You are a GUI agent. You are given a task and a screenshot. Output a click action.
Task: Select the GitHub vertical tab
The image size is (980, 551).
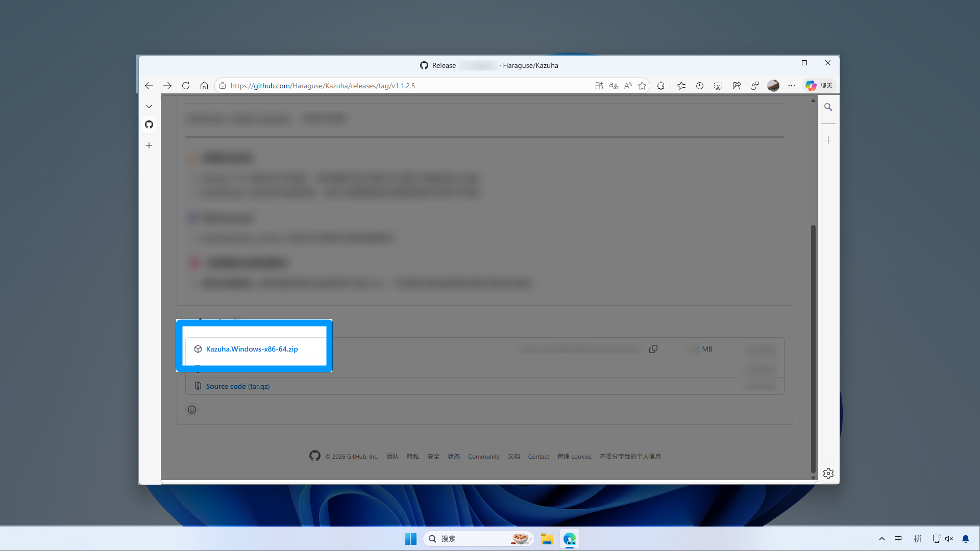tap(149, 124)
